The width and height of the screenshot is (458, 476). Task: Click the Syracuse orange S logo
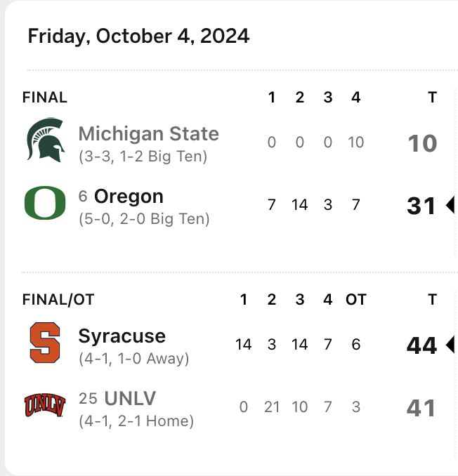[45, 343]
